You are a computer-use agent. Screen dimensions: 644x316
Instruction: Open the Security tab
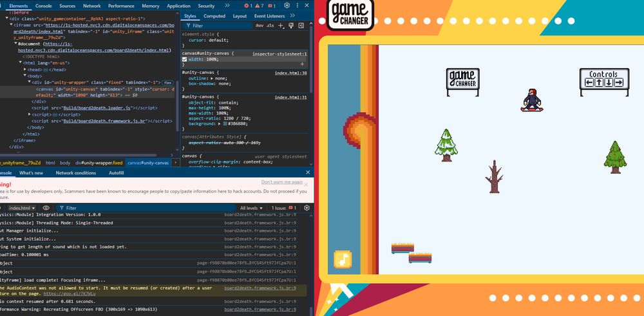click(x=206, y=6)
